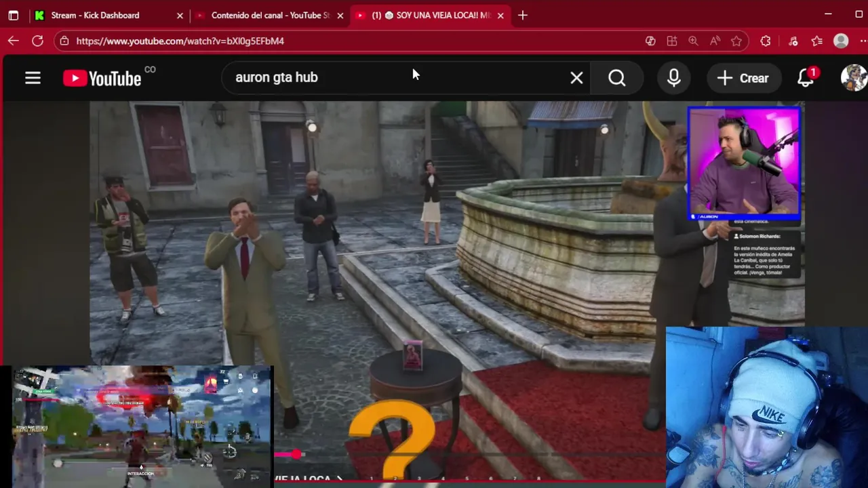The image size is (868, 488).
Task: Open the Favorites list icon
Action: tap(816, 41)
